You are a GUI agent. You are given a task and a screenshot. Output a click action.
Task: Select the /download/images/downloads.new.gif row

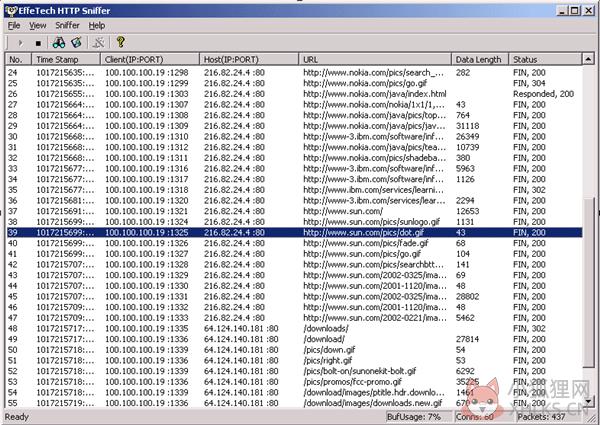click(295, 403)
